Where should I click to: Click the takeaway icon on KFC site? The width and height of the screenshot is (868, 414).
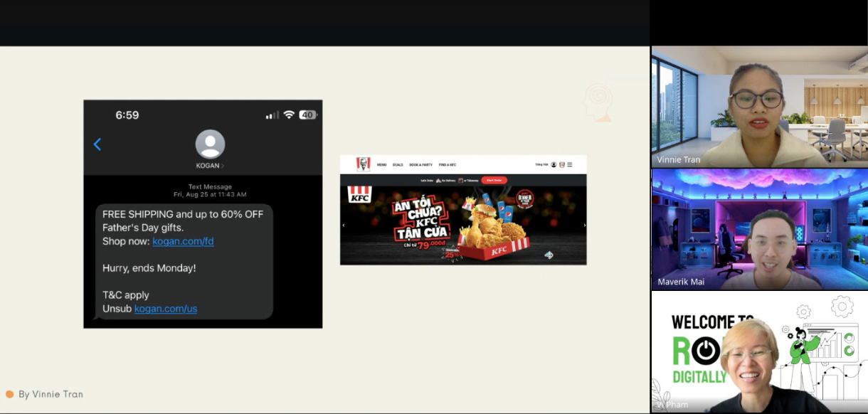coord(460,181)
